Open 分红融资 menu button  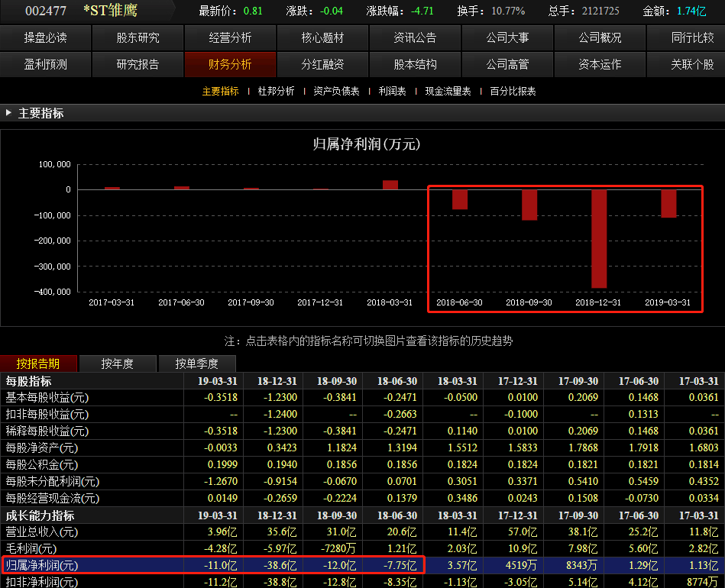pyautogui.click(x=322, y=64)
